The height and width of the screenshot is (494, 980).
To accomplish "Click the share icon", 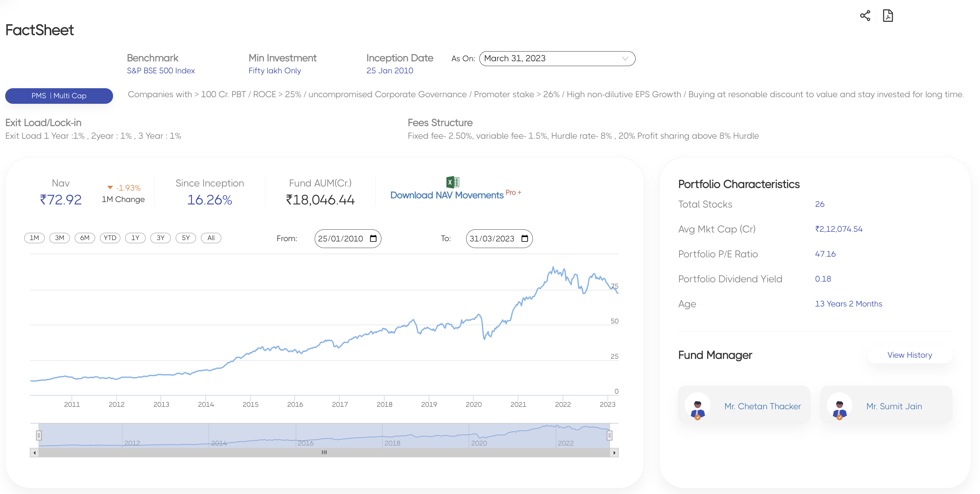I will pyautogui.click(x=865, y=16).
